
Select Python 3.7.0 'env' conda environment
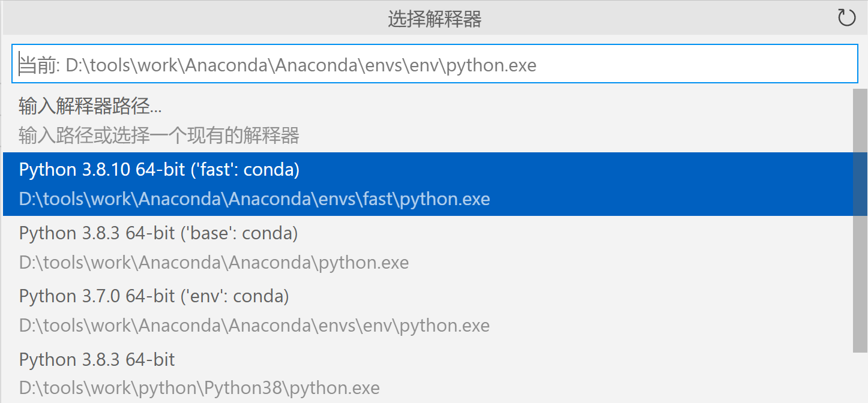[154, 296]
